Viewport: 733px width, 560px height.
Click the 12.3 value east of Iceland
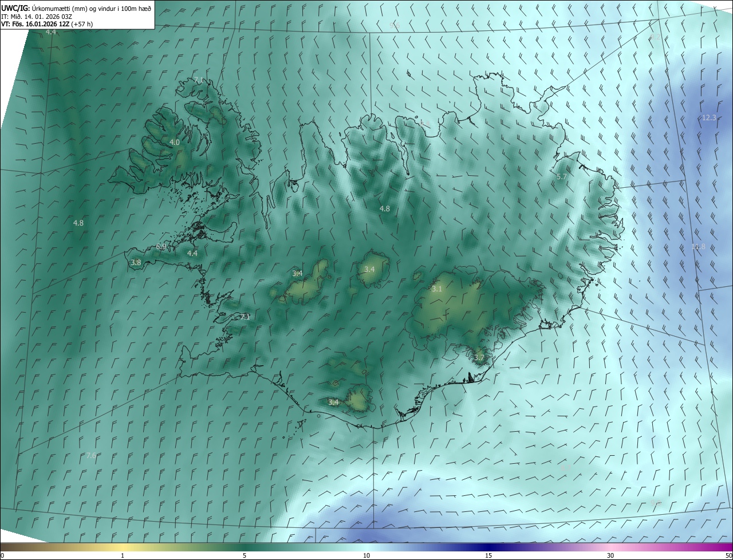(x=709, y=117)
